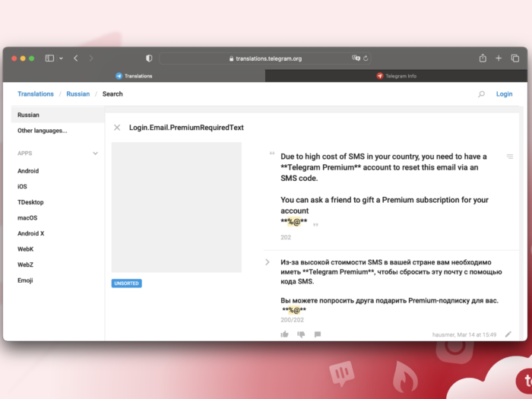Select the Android app
This screenshot has width=532, height=399.
click(28, 171)
